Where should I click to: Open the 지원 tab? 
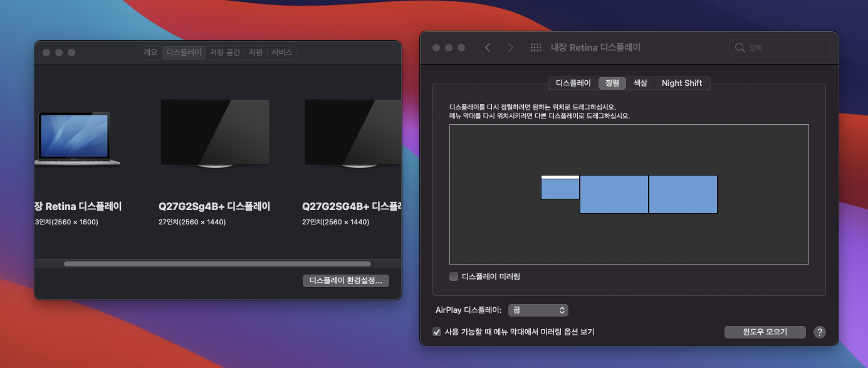point(256,53)
